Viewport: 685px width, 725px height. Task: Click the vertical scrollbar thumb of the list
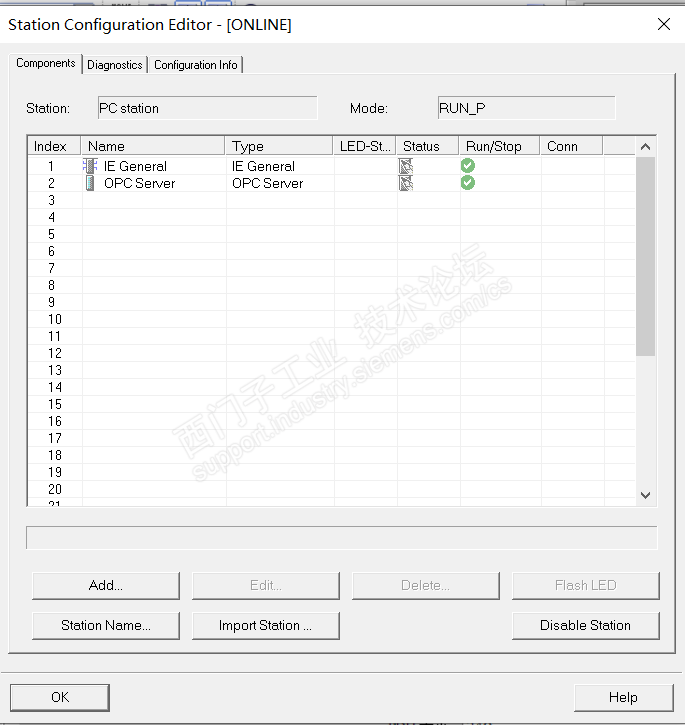[646, 256]
